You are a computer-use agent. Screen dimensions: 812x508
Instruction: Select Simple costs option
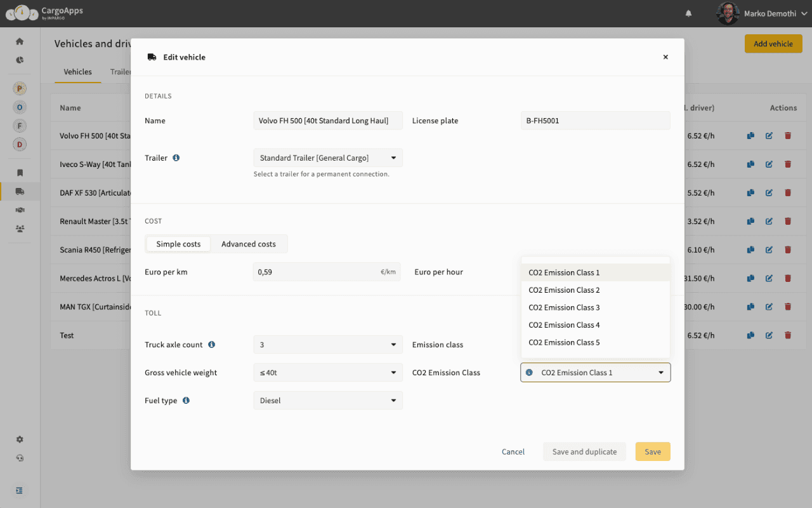tap(178, 244)
